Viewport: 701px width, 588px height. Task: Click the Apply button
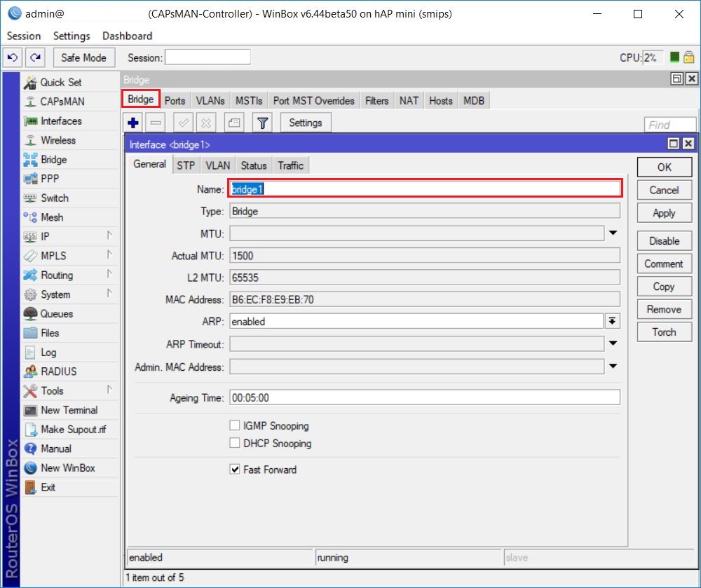(665, 213)
